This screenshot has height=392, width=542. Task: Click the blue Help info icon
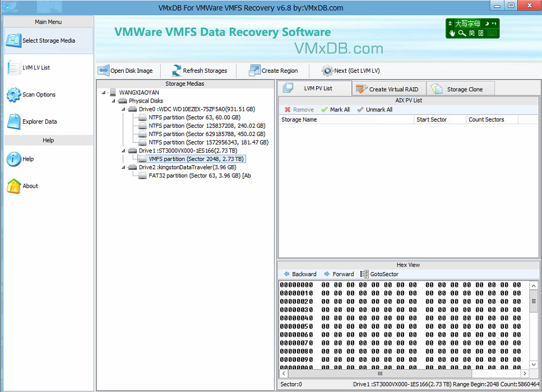pyautogui.click(x=13, y=159)
